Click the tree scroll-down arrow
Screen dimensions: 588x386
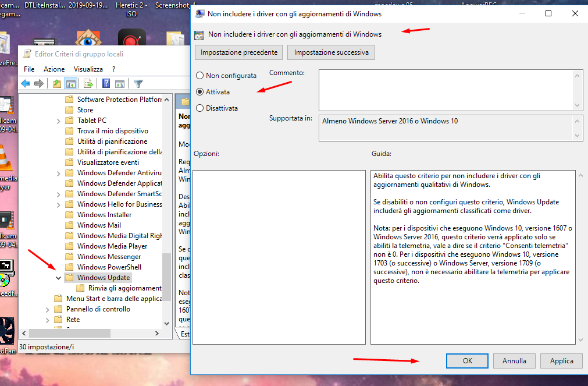point(167,323)
